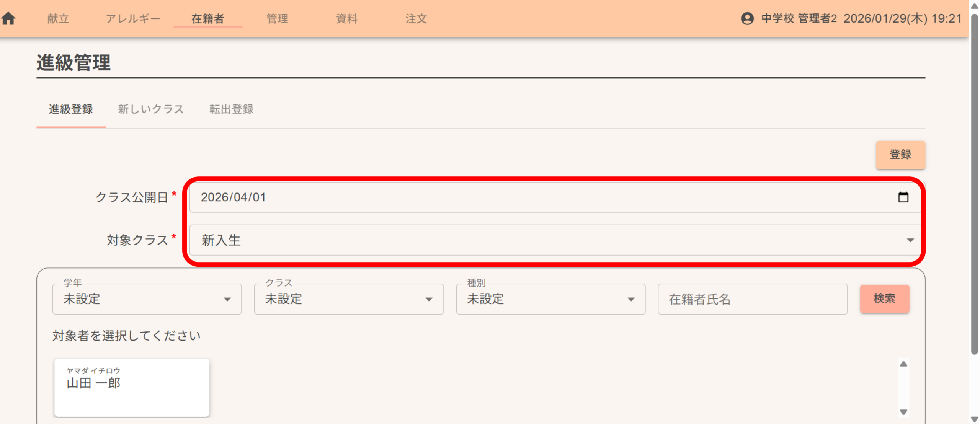The width and height of the screenshot is (980, 424).
Task: Open the 学年 dropdown
Action: [147, 299]
